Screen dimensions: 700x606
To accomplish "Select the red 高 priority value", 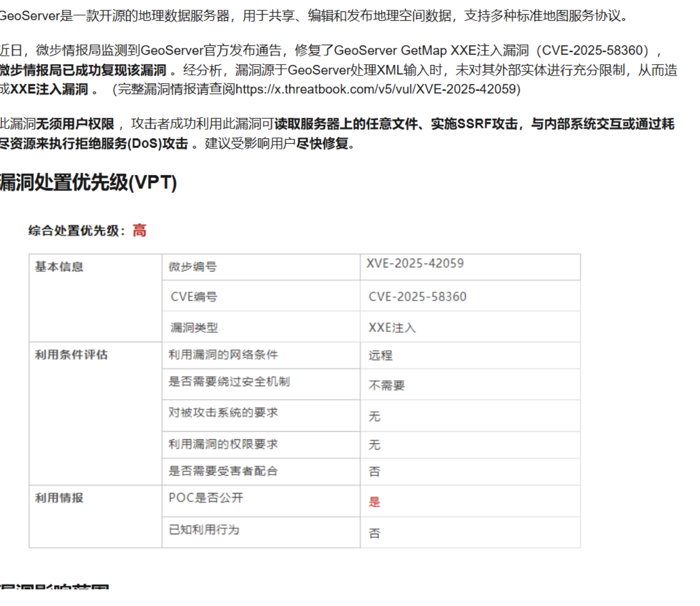I will (140, 230).
